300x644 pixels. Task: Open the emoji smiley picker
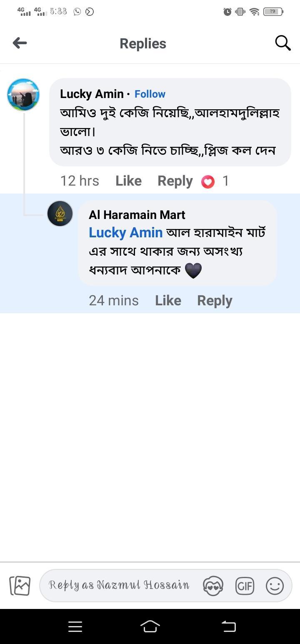pyautogui.click(x=275, y=586)
